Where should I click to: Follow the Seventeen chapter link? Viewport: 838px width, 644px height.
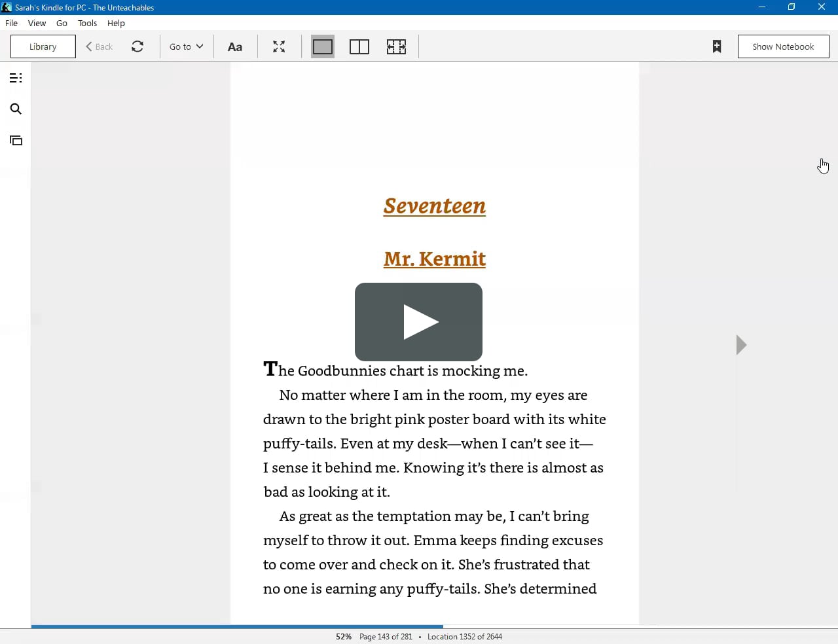coord(435,206)
